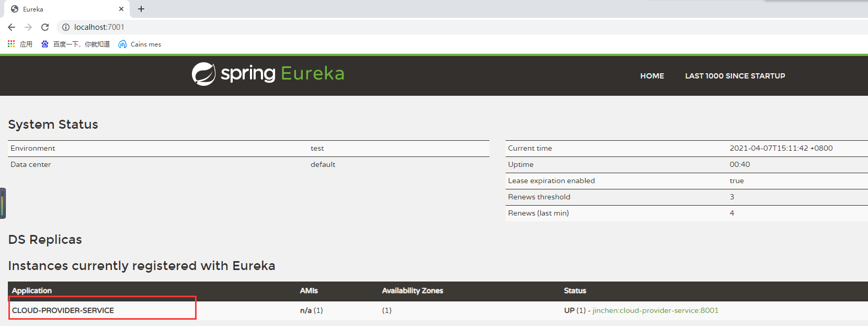Click the lease expiration value true
868x326 pixels.
[737, 181]
